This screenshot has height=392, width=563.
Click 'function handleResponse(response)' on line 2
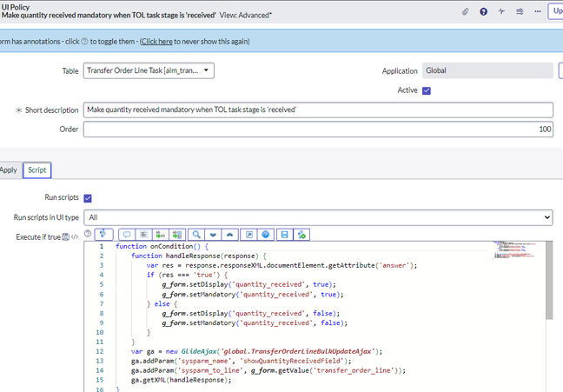(195, 256)
